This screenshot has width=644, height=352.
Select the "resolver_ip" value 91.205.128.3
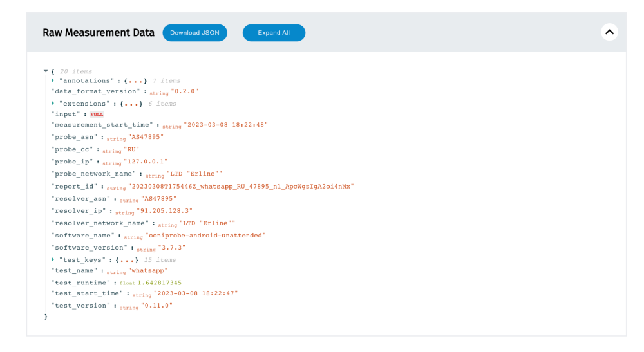(x=164, y=211)
